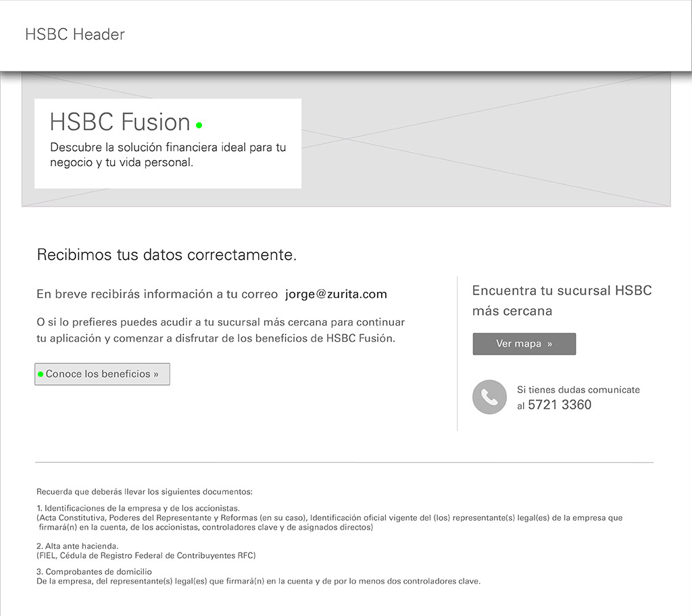Click 'Recuerda que deberás llevar los siguientes documentos:'
The width and height of the screenshot is (692, 616).
coord(145,492)
